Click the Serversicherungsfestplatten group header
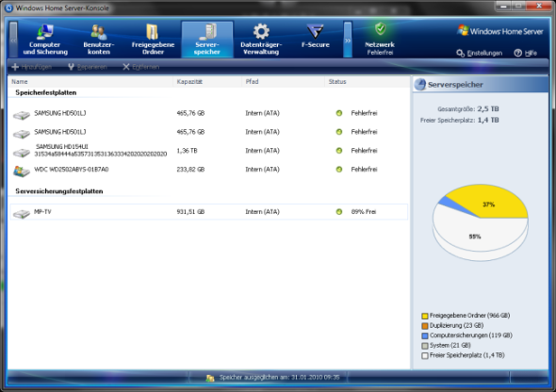The width and height of the screenshot is (556, 392). click(x=59, y=191)
